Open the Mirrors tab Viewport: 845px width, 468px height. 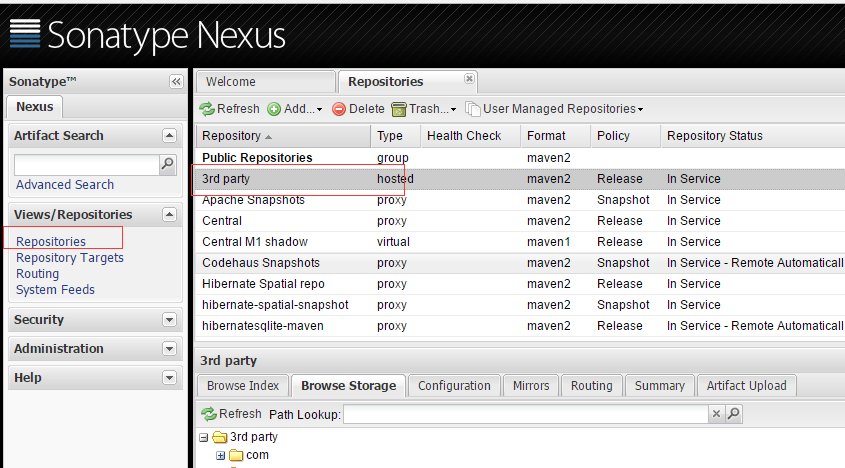[531, 386]
